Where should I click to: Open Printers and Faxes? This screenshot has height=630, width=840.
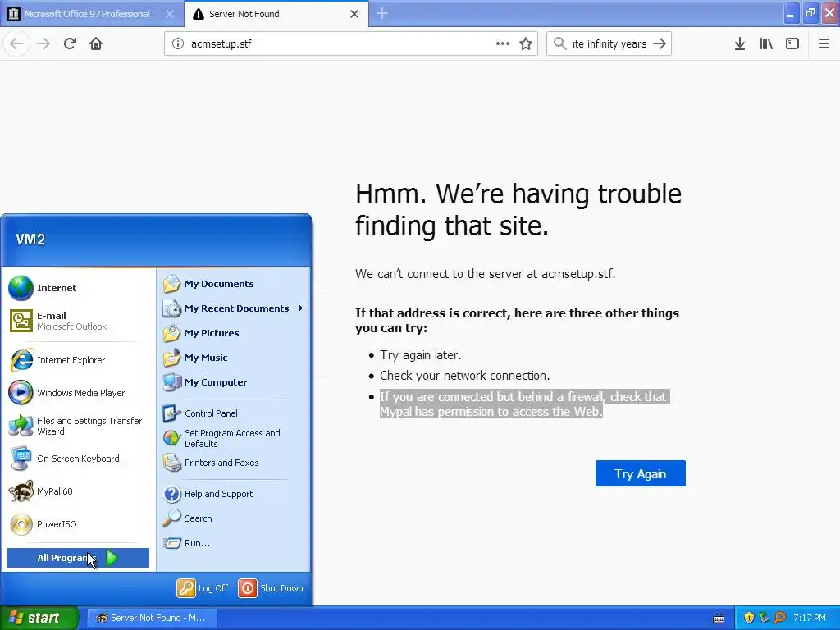234,463
